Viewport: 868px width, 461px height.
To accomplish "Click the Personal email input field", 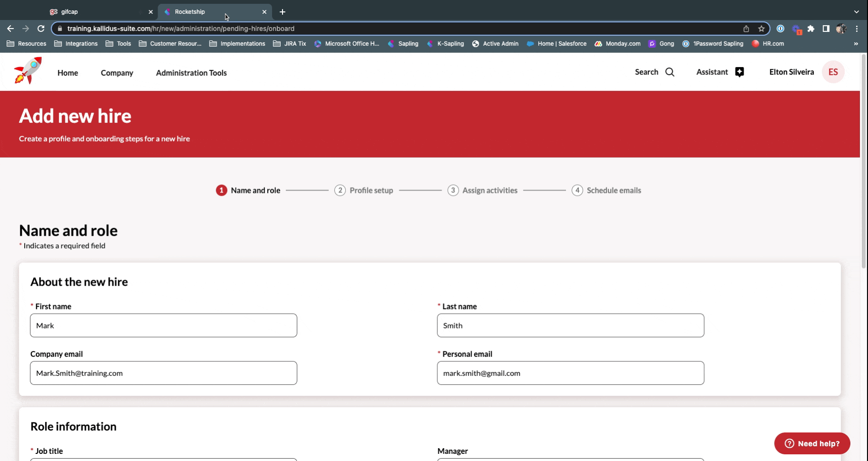I will click(570, 373).
